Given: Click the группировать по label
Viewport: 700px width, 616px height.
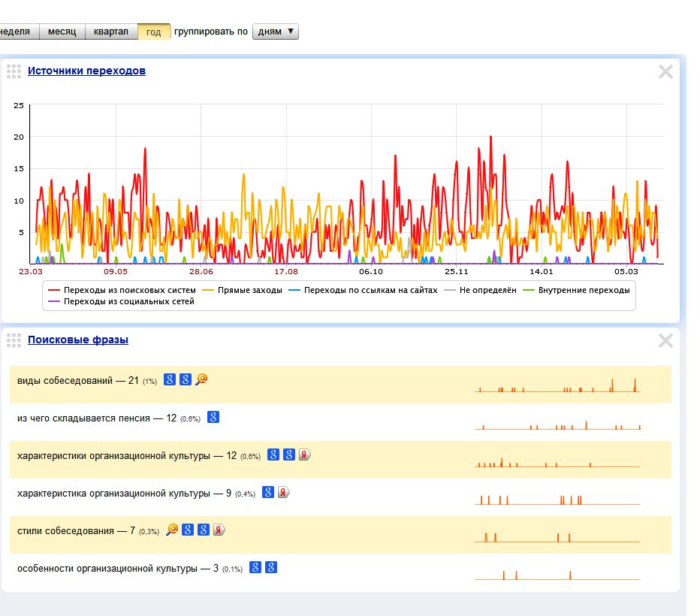Looking at the screenshot, I should [x=211, y=32].
